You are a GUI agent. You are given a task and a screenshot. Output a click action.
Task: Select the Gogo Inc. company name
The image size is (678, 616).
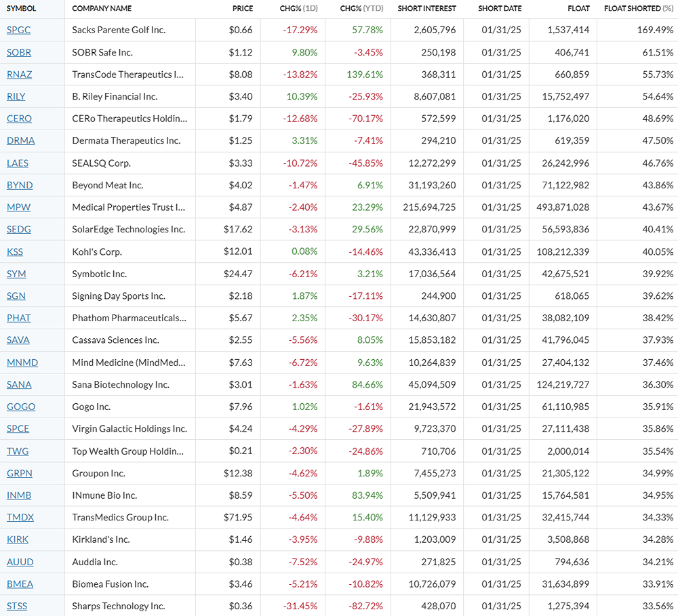pos(92,407)
